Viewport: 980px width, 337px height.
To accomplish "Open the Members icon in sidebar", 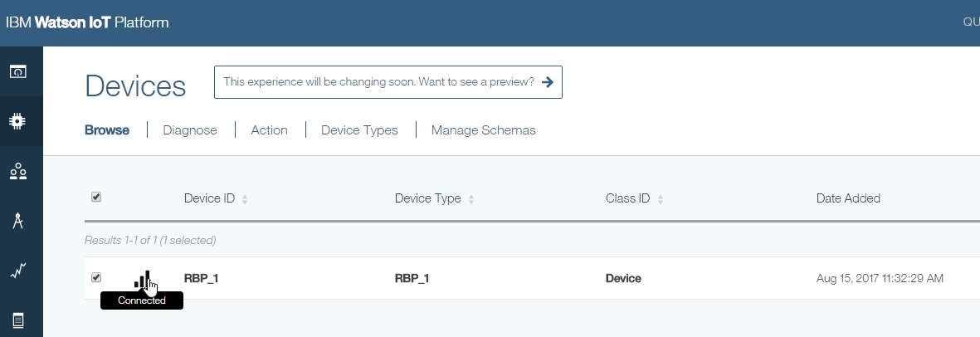I will click(x=17, y=172).
